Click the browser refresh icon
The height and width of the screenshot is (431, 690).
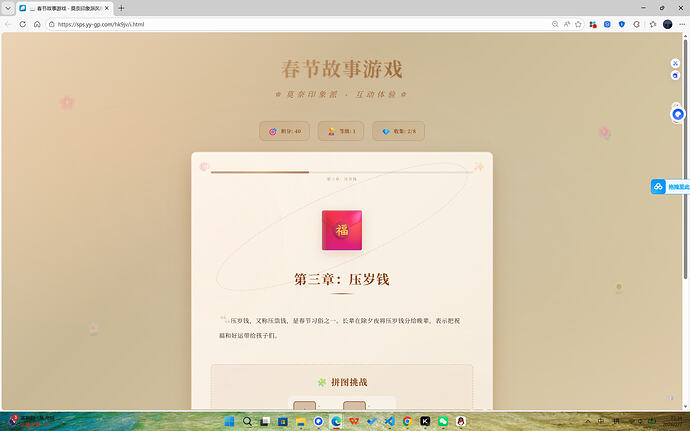point(22,23)
